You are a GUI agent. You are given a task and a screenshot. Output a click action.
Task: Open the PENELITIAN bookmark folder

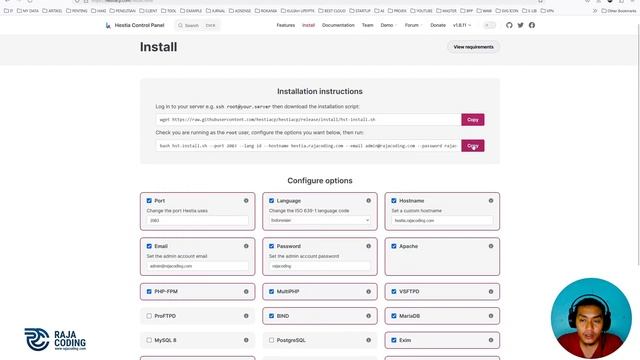tap(122, 11)
